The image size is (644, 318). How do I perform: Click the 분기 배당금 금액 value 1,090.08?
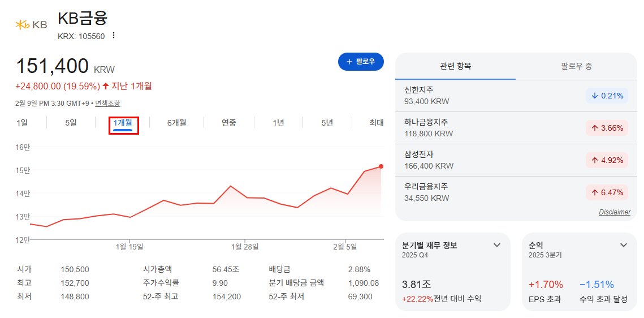pyautogui.click(x=363, y=283)
